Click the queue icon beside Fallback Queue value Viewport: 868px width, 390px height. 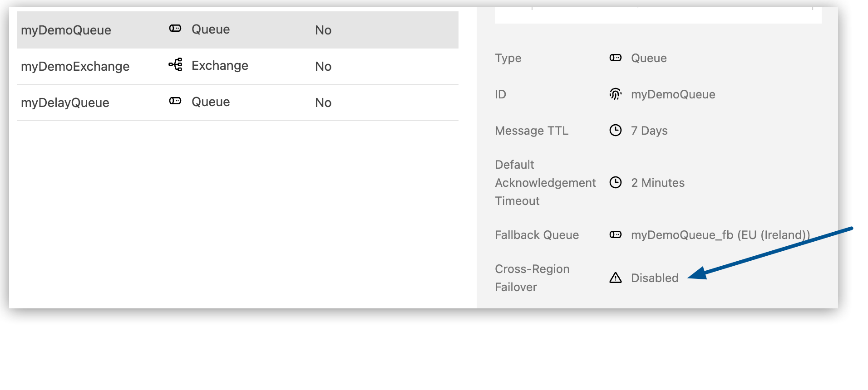[x=615, y=234]
